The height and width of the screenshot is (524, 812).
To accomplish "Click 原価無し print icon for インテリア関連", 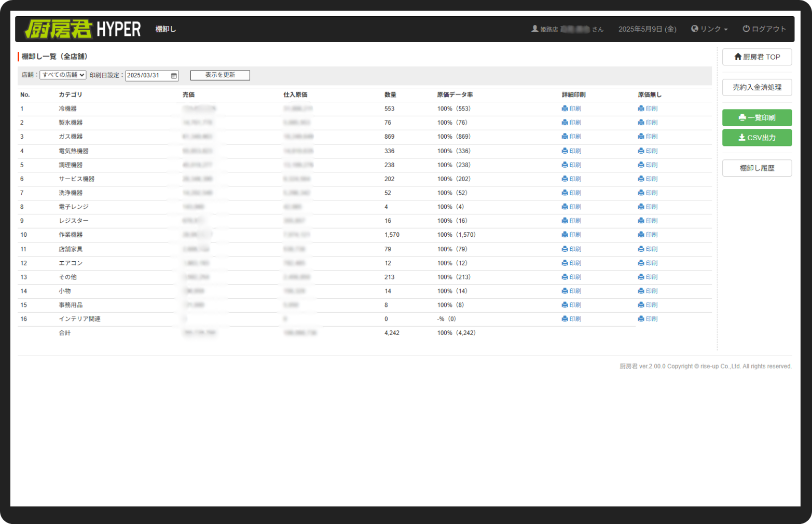I will click(x=648, y=319).
